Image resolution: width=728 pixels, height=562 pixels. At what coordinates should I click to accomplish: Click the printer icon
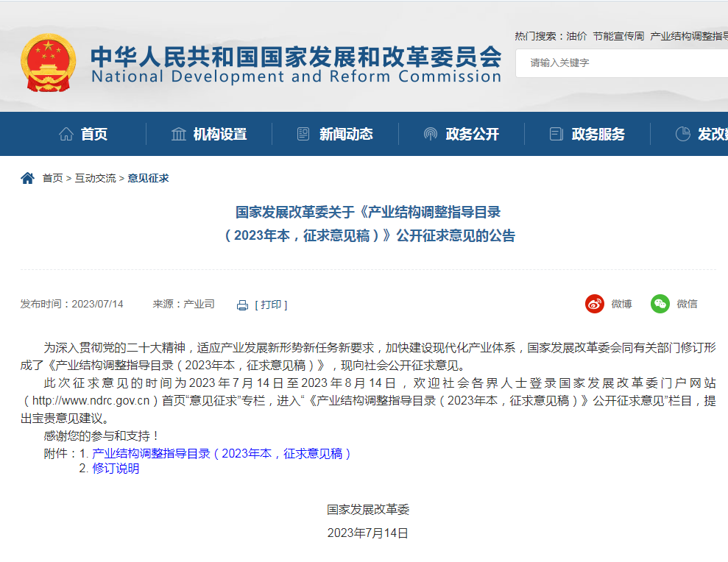[x=243, y=305]
